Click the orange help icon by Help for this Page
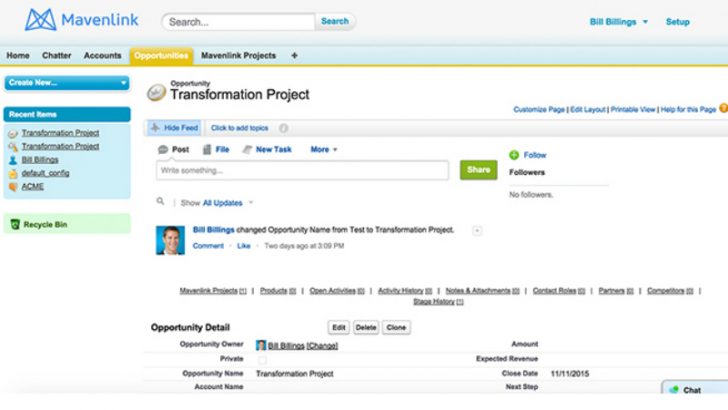 click(723, 108)
